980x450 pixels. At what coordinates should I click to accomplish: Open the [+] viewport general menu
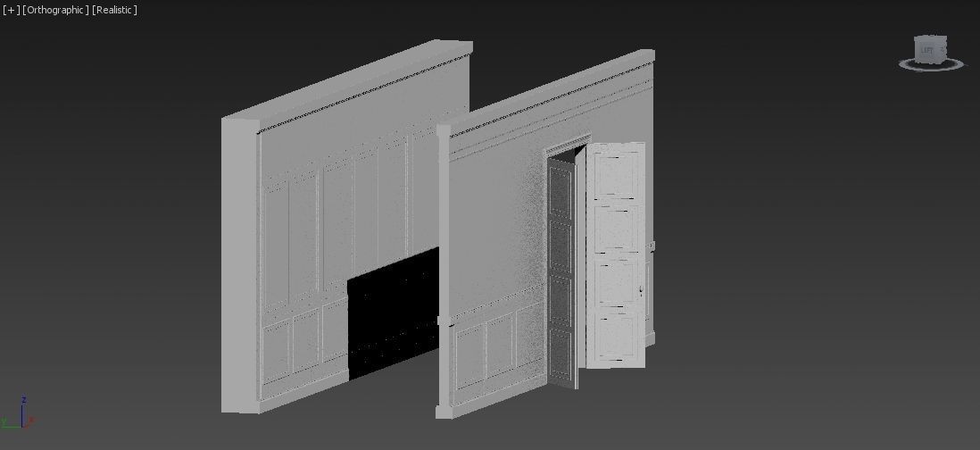tap(12, 10)
